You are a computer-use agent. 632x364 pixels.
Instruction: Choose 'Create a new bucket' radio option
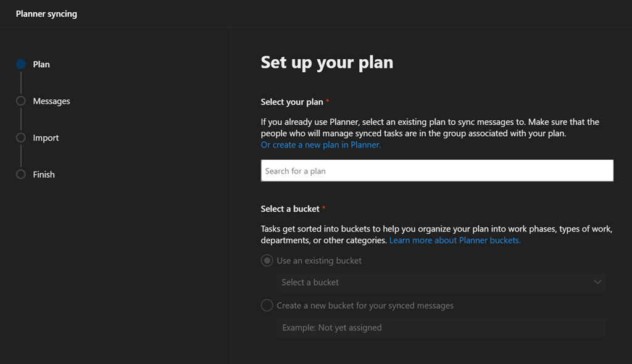tap(267, 305)
